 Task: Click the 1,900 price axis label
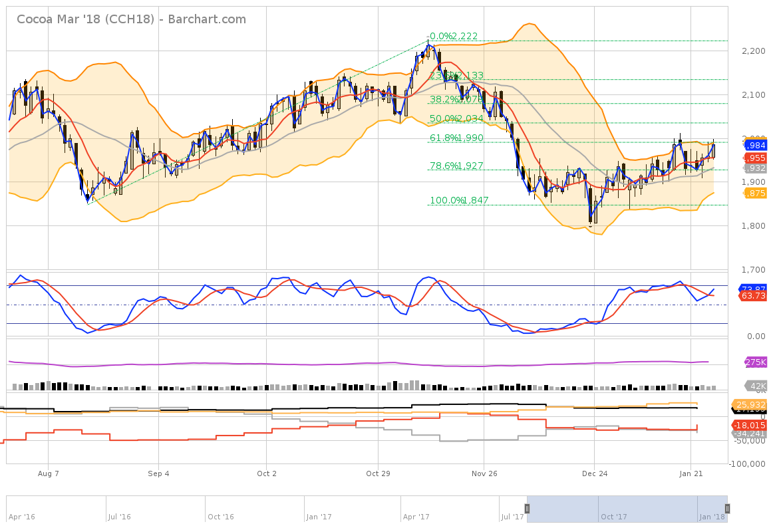click(x=753, y=182)
